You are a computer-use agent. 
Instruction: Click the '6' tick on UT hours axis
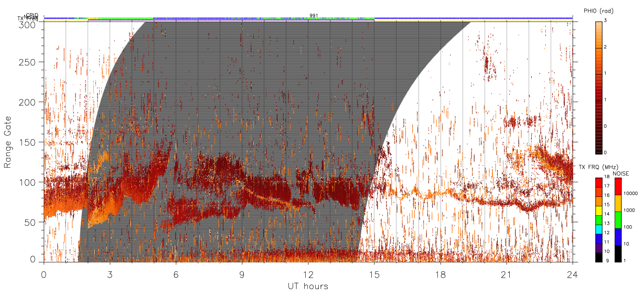(176, 274)
